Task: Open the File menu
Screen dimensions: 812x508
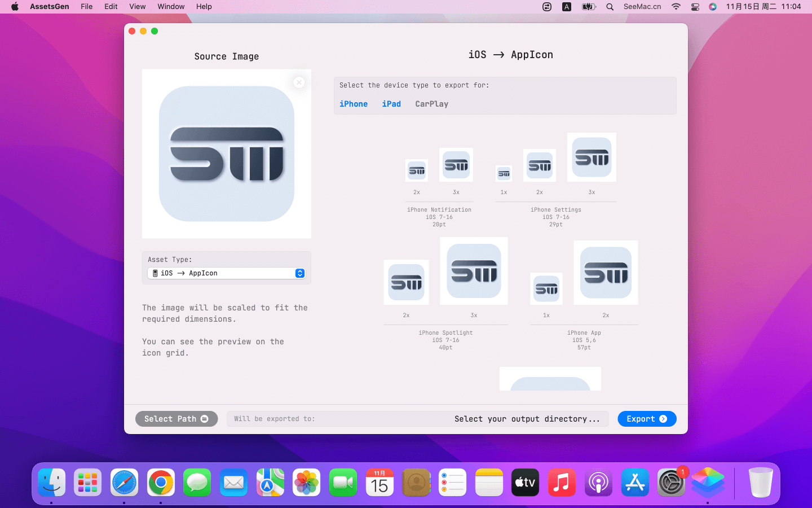Action: point(86,7)
